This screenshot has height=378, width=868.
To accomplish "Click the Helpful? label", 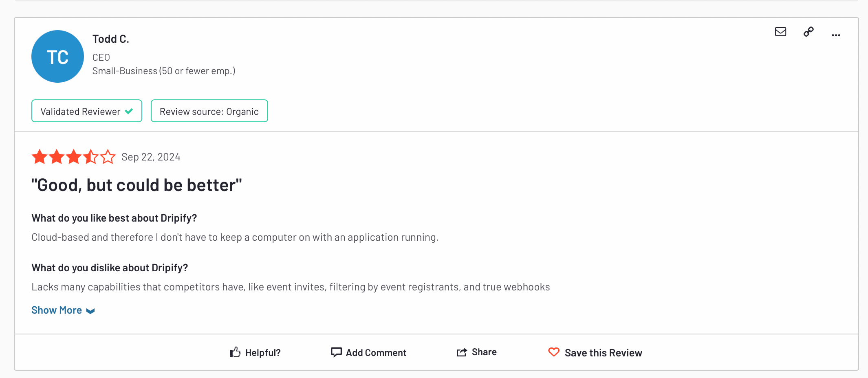I will coord(263,353).
